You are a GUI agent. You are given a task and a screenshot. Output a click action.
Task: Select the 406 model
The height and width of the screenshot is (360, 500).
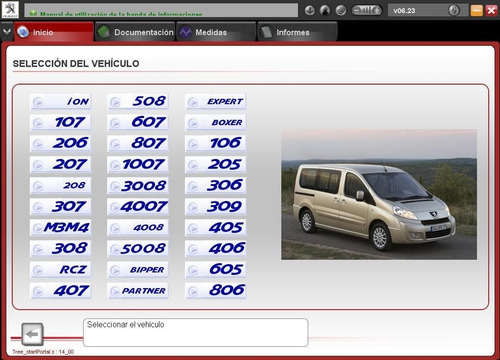tap(216, 249)
